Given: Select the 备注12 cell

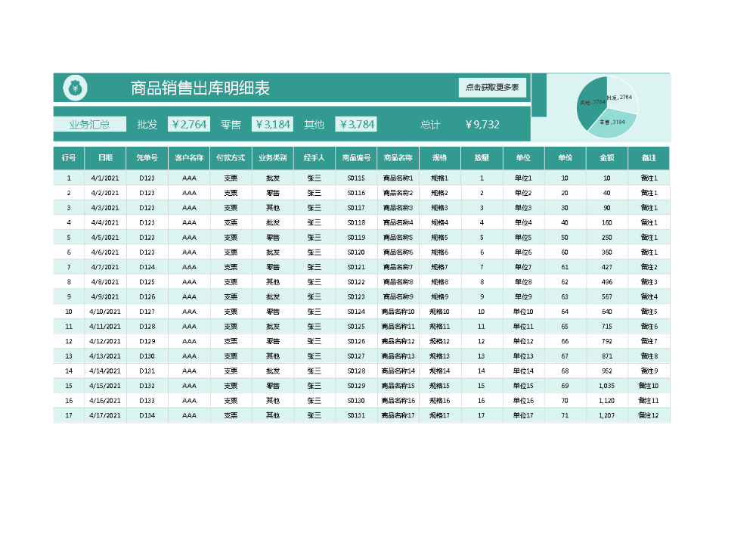Looking at the screenshot, I should 649,416.
